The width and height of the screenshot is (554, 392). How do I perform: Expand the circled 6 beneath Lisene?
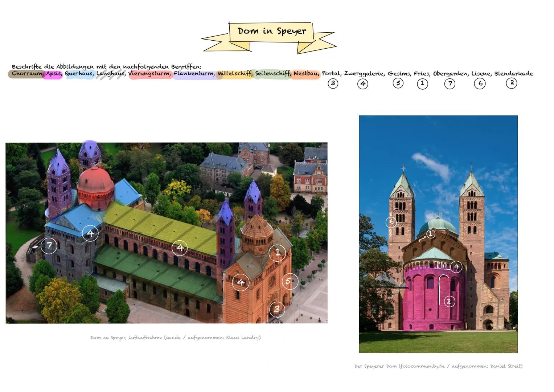coord(480,83)
